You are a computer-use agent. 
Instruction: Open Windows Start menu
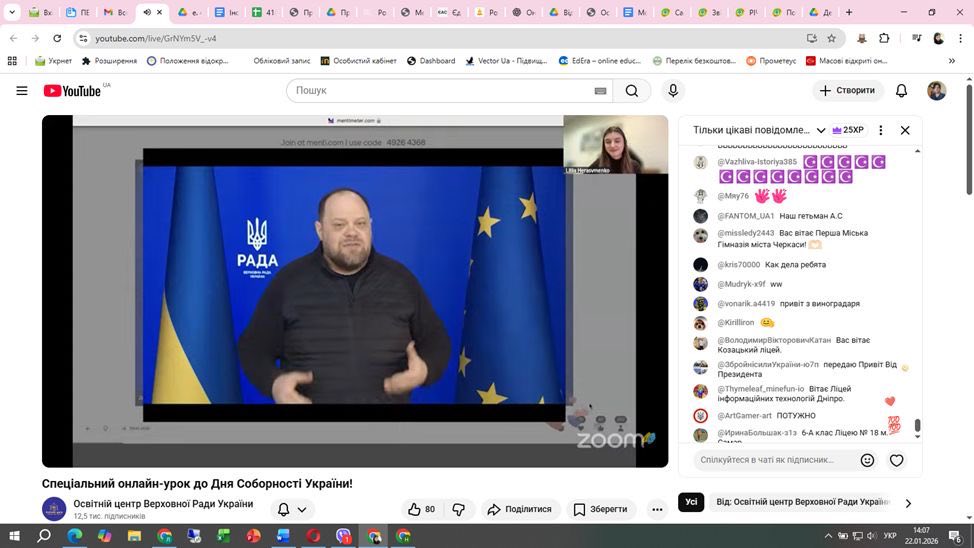14,536
